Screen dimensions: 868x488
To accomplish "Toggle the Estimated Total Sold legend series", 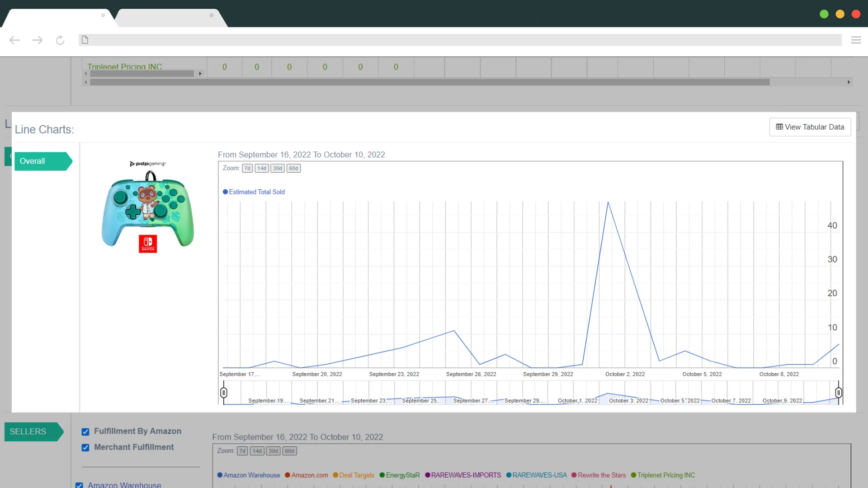I will click(254, 192).
